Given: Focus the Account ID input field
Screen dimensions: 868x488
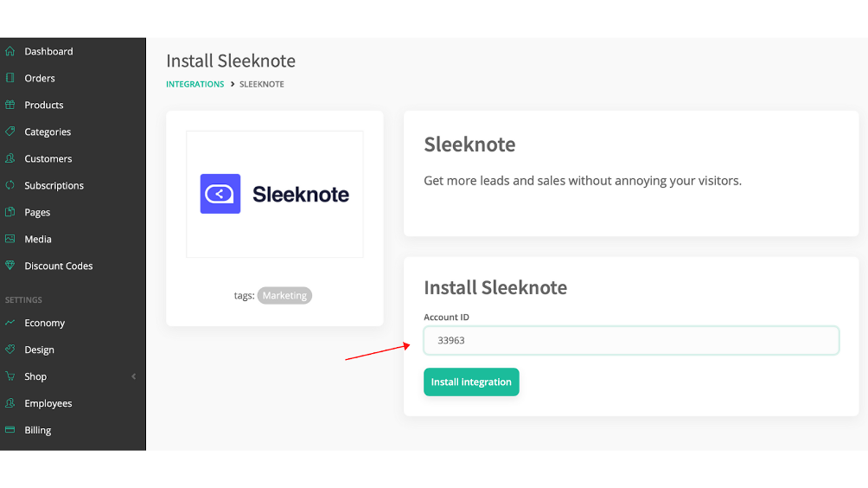Looking at the screenshot, I should (631, 340).
